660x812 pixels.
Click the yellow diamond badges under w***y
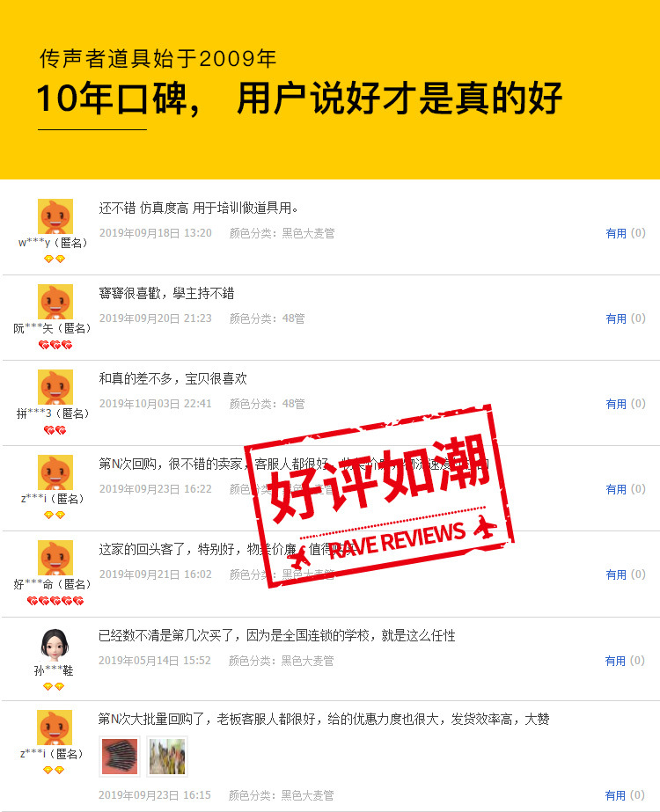tap(55, 259)
